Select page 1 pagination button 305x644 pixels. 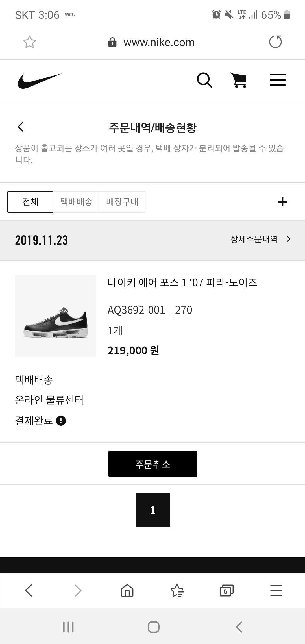pyautogui.click(x=153, y=510)
